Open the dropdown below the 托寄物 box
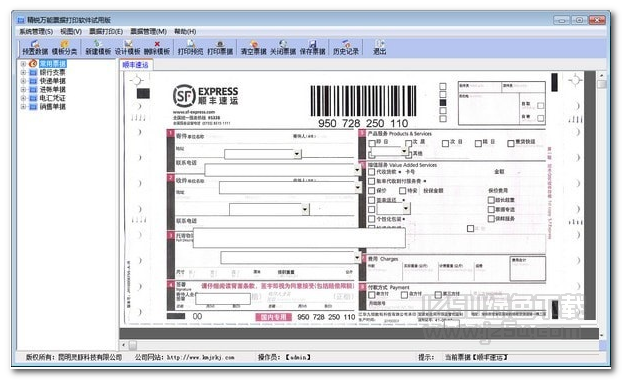 pos(357,258)
